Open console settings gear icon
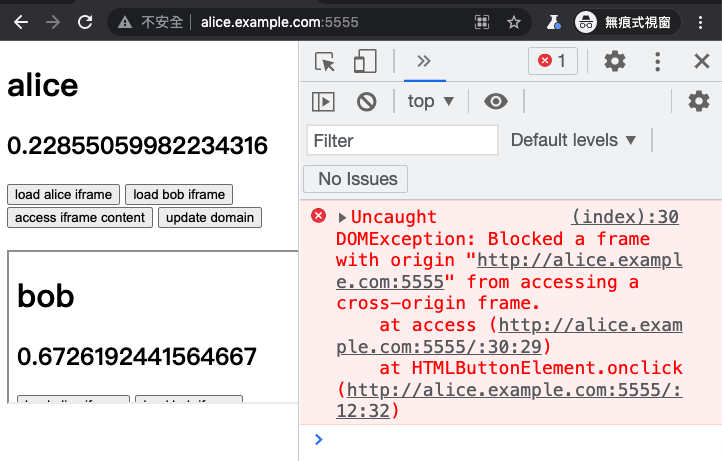Image resolution: width=722 pixels, height=461 pixels. coord(699,101)
